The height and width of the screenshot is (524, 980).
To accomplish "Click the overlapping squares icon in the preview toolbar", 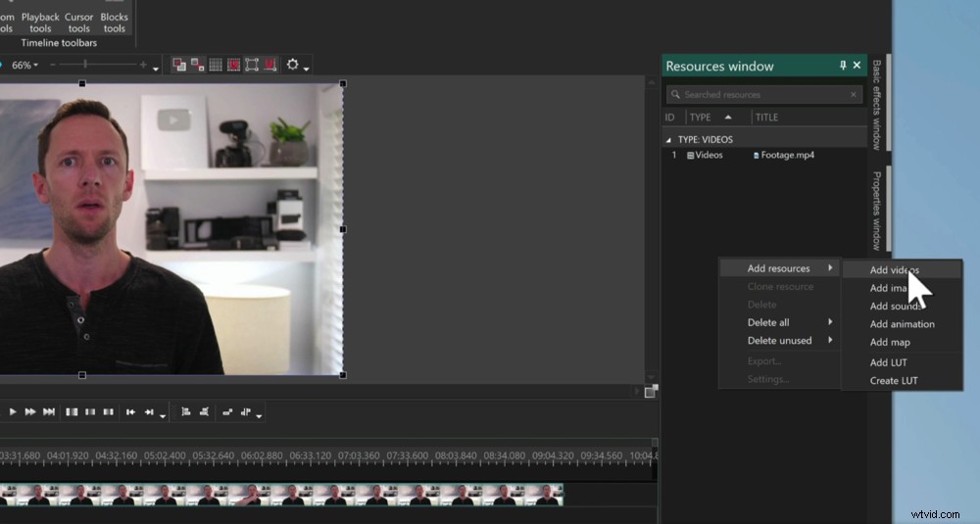I will 179,65.
